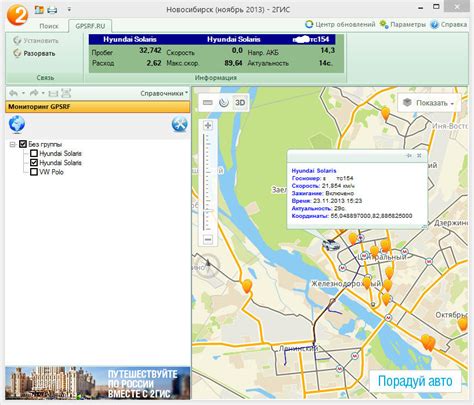Click the map zoom level slider
The height and width of the screenshot is (405, 474).
[207, 182]
